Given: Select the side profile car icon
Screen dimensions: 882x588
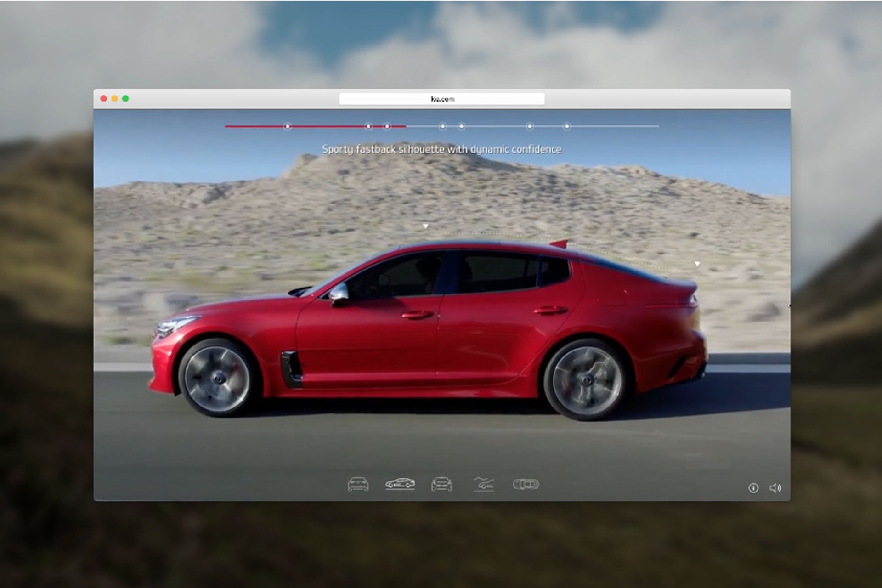Looking at the screenshot, I should tap(400, 484).
